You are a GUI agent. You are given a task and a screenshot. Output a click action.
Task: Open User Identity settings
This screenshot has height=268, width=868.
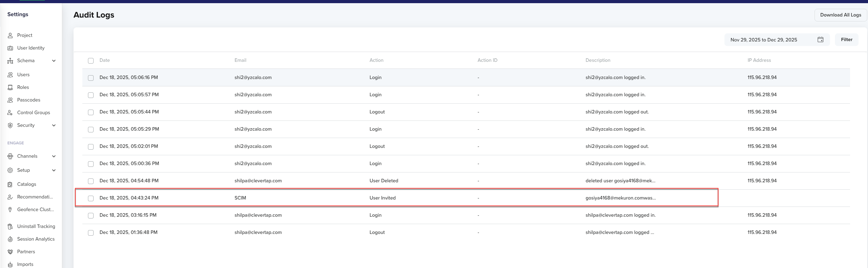[31, 48]
